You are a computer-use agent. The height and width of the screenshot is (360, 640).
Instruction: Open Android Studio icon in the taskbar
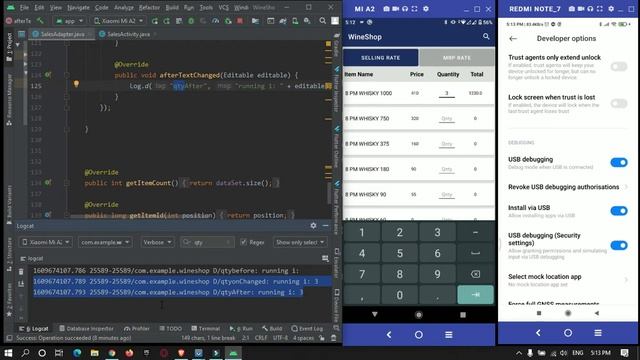pyautogui.click(x=233, y=353)
